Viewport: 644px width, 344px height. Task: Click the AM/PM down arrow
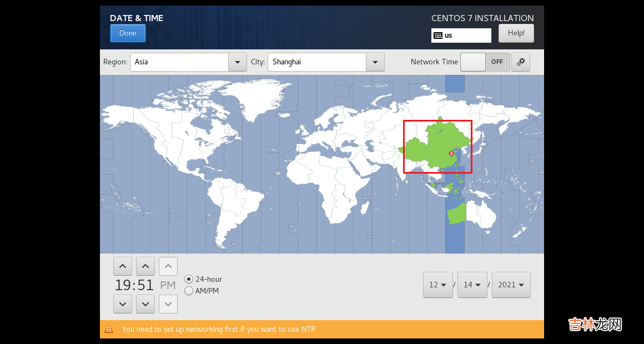coord(168,304)
